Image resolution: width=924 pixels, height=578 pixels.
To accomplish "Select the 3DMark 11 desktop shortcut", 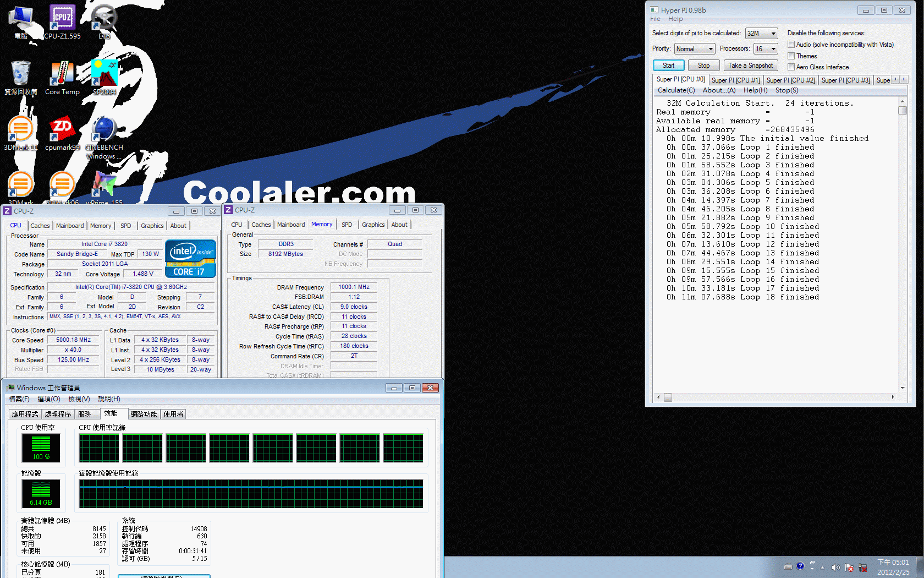I will pyautogui.click(x=21, y=133).
